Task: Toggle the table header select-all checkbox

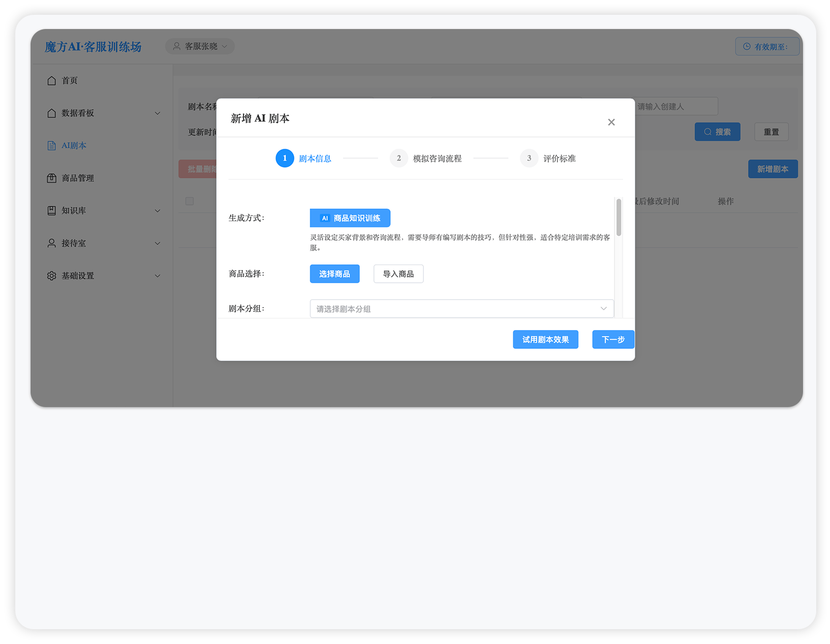Action: point(190,201)
